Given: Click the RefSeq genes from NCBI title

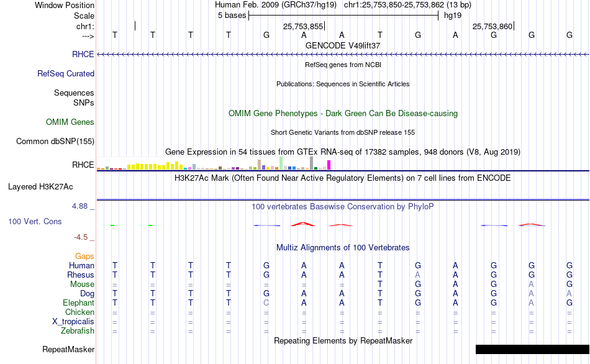Looking at the screenshot, I should 343,65.
